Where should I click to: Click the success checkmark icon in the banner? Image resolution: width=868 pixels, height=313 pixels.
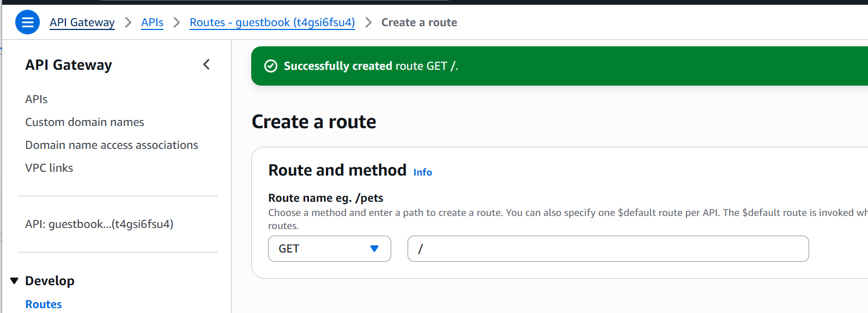point(271,66)
